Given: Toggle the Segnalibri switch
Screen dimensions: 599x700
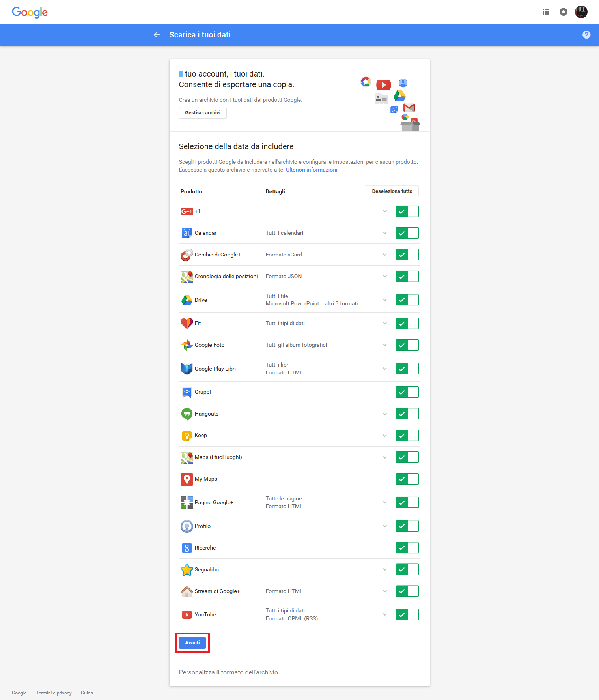Looking at the screenshot, I should [x=407, y=569].
